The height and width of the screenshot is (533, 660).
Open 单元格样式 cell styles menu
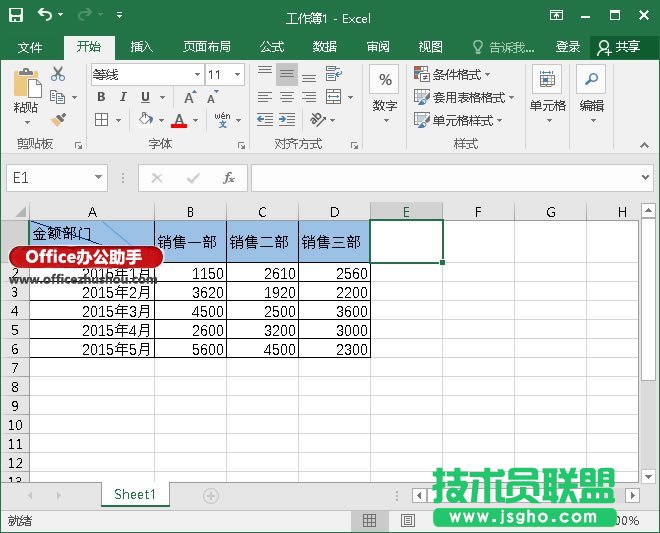pyautogui.click(x=458, y=120)
